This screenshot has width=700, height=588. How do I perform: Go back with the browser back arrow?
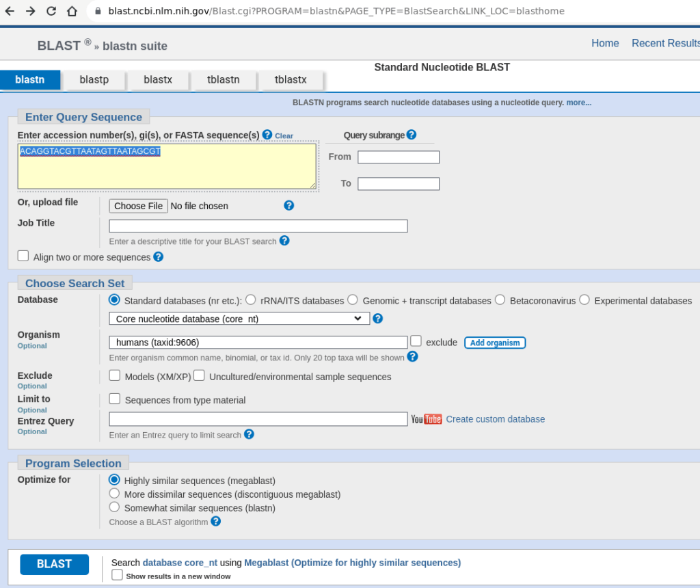pos(10,11)
